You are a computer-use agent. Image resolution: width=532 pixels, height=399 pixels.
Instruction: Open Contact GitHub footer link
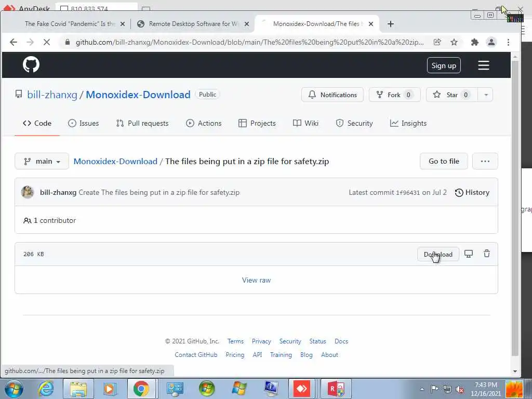196,354
